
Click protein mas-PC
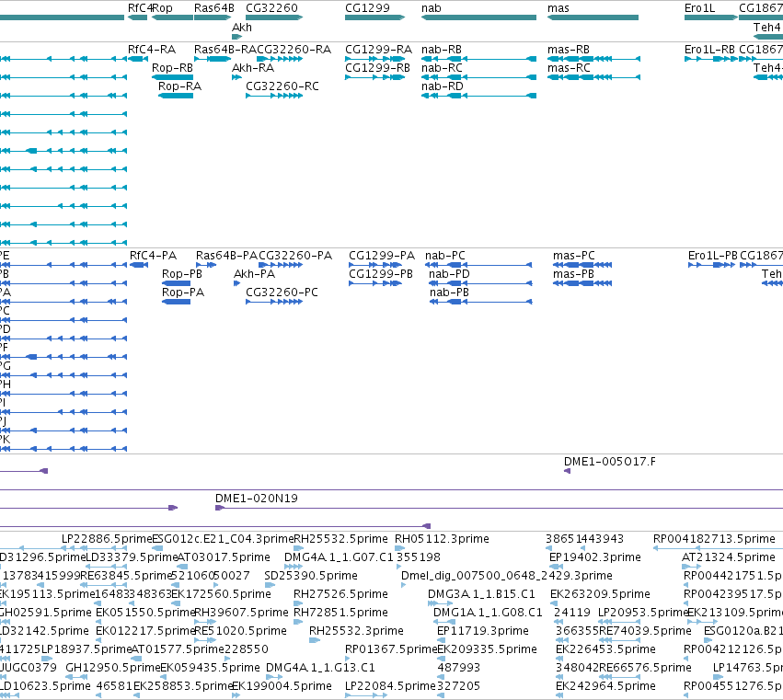coord(574,255)
